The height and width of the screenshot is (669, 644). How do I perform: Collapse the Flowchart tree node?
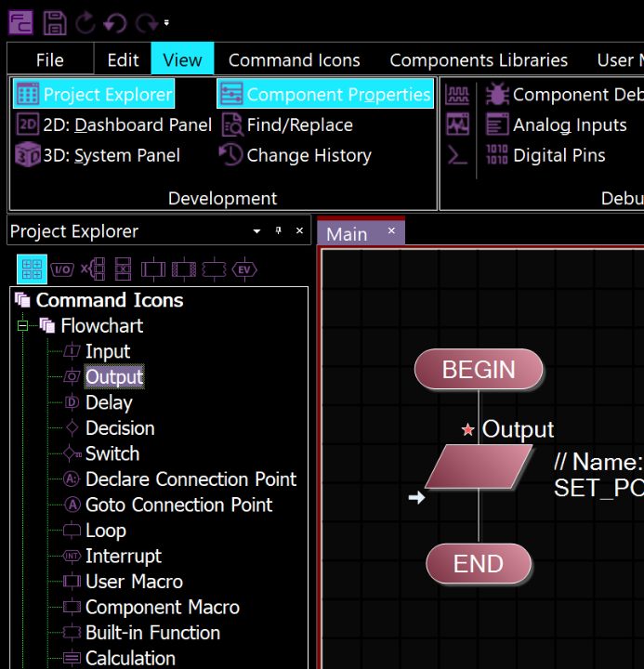[22, 326]
